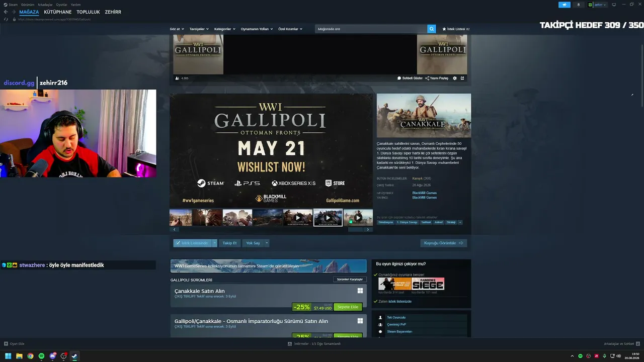The image size is (644, 362).
Task: Open the Oyunlar menu
Action: [x=61, y=5]
